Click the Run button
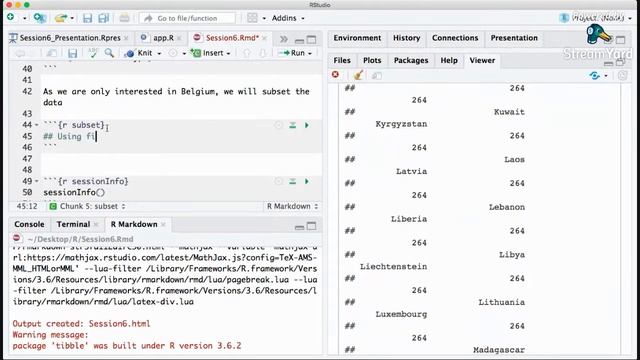This screenshot has height=360, width=640. [291, 53]
